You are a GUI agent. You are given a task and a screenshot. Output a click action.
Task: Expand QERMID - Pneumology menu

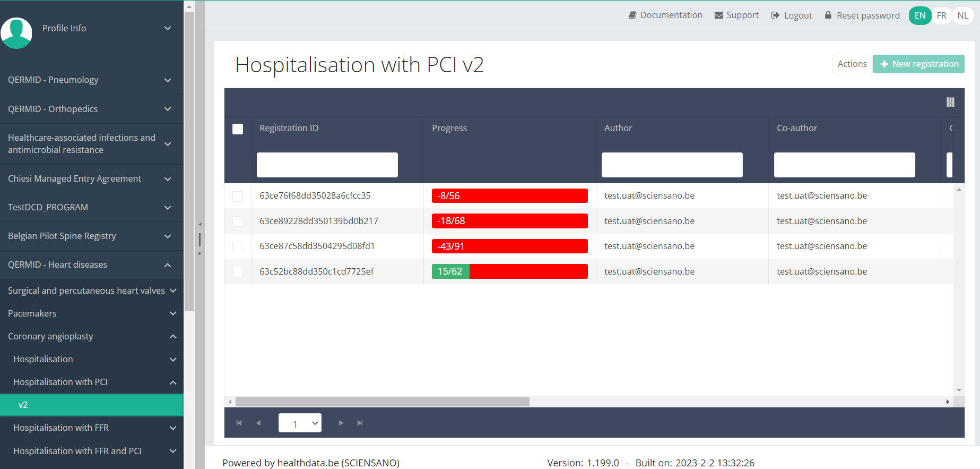click(x=91, y=80)
